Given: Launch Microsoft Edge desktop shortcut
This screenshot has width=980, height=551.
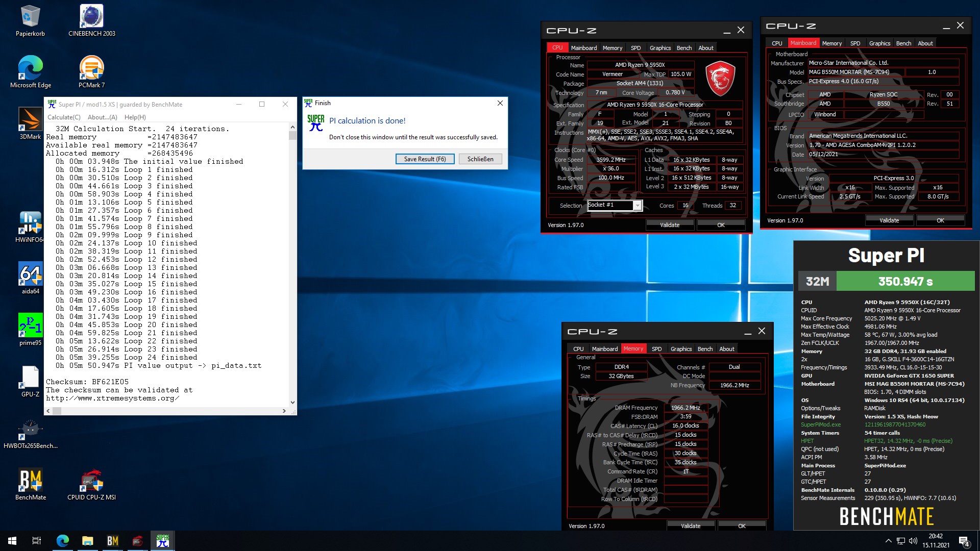Looking at the screenshot, I should click(x=30, y=72).
